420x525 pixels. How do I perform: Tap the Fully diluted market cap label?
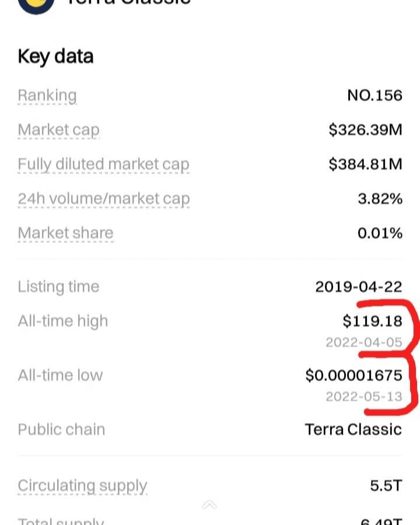pos(103,164)
